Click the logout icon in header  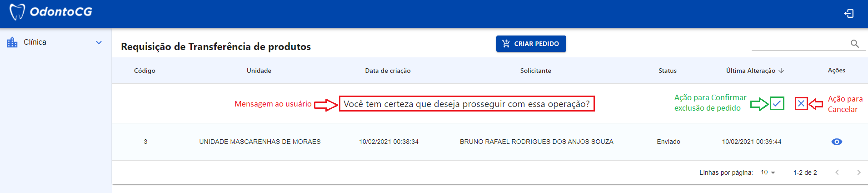(x=848, y=14)
